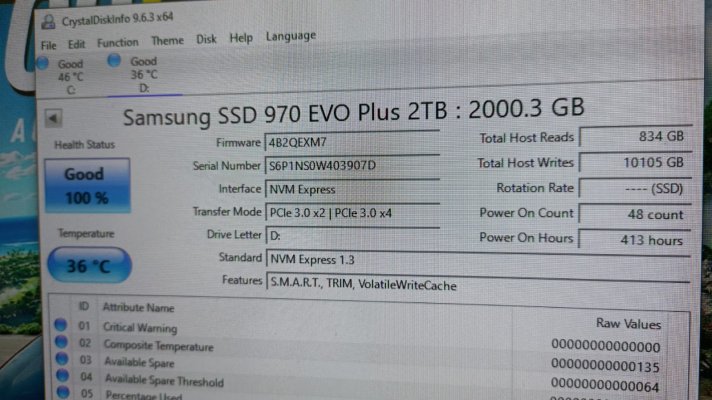Open the Language menu

(291, 36)
